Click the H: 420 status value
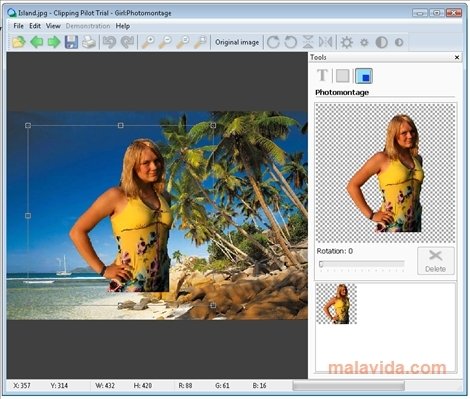This screenshot has width=470, height=399. pos(143,386)
